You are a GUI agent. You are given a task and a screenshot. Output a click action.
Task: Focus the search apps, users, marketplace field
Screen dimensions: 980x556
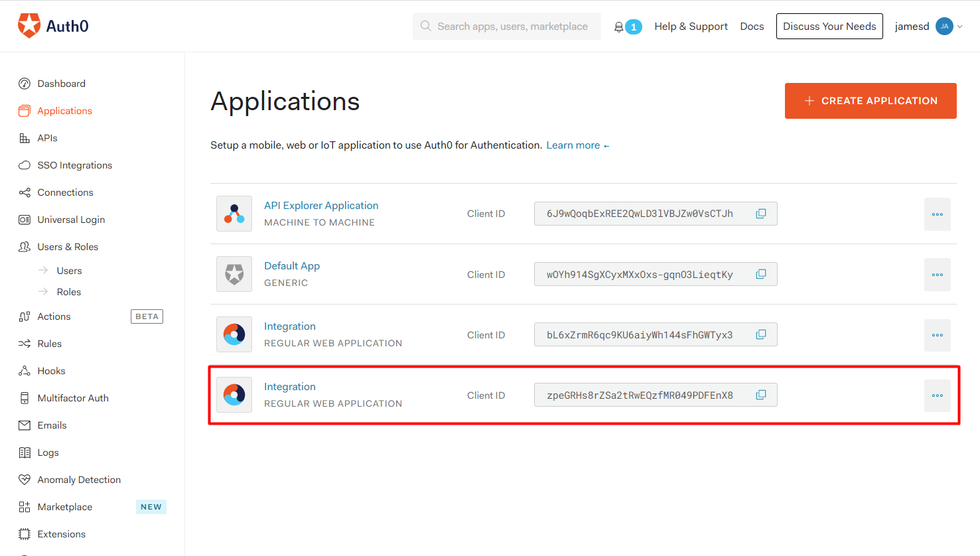tap(507, 27)
